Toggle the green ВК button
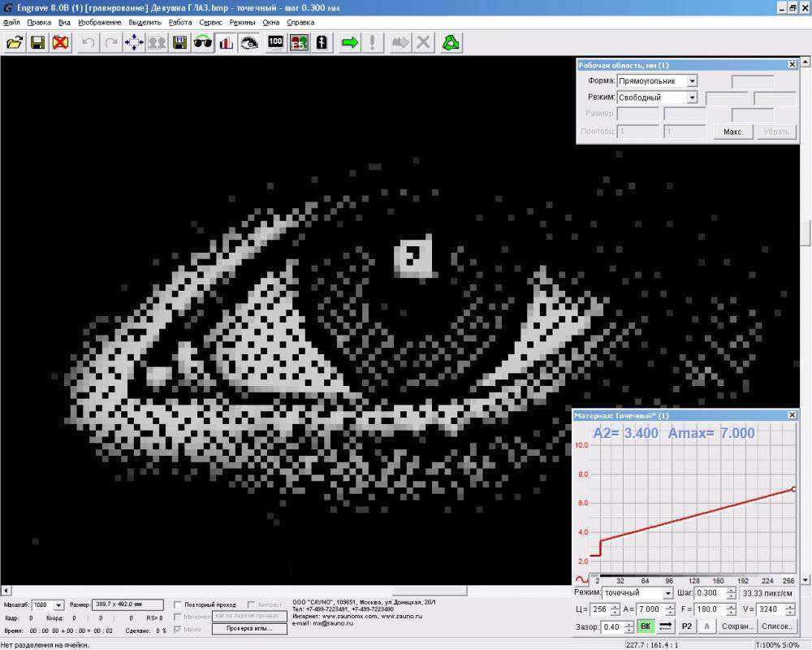 [645, 626]
